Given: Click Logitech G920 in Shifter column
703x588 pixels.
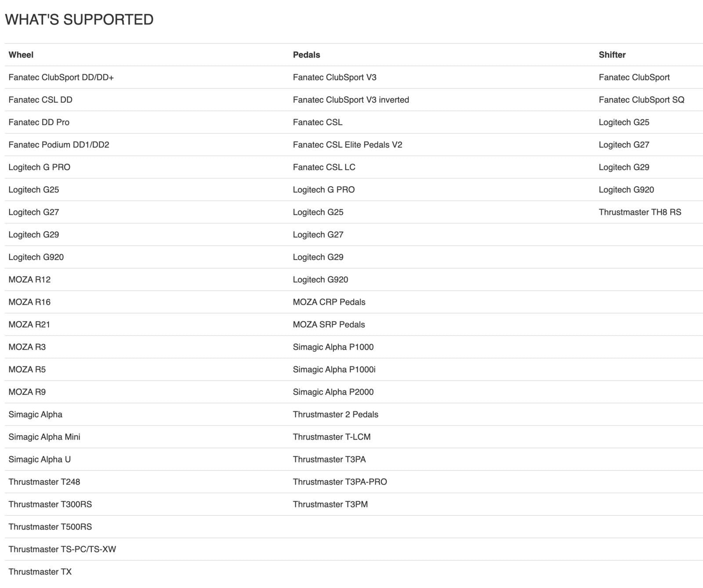Looking at the screenshot, I should [626, 190].
